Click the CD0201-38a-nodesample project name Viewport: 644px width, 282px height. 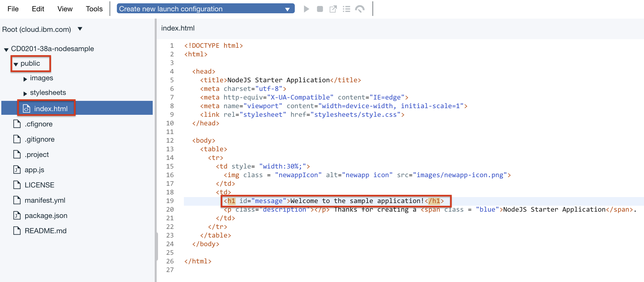point(52,49)
